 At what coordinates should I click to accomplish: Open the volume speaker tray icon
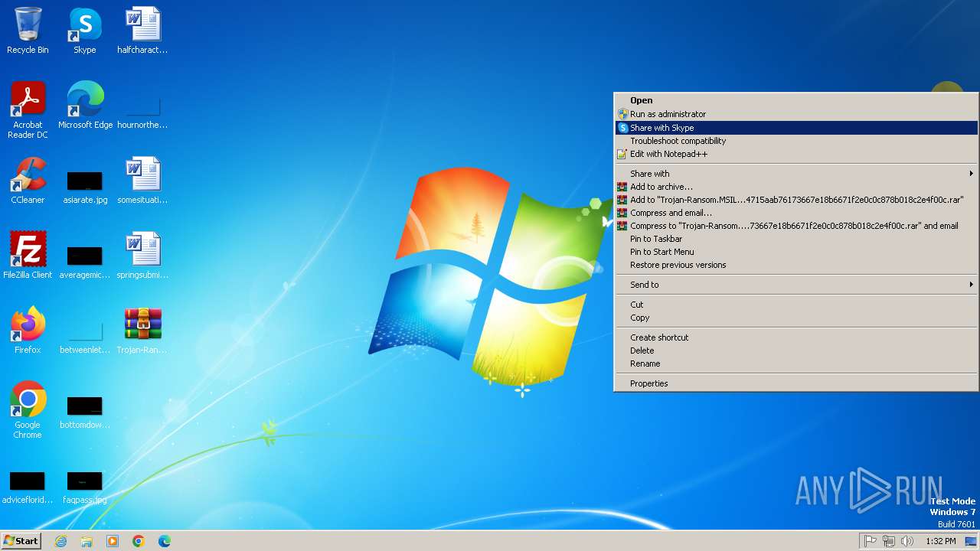coord(907,541)
